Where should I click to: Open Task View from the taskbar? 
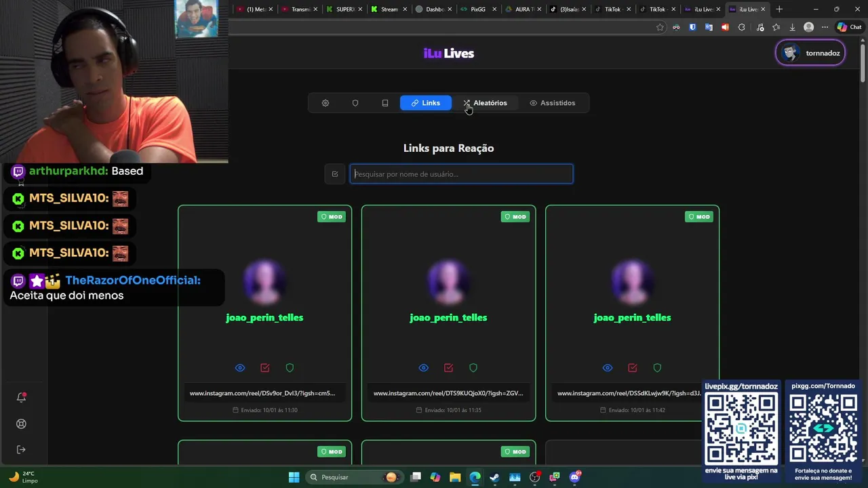coord(416,477)
